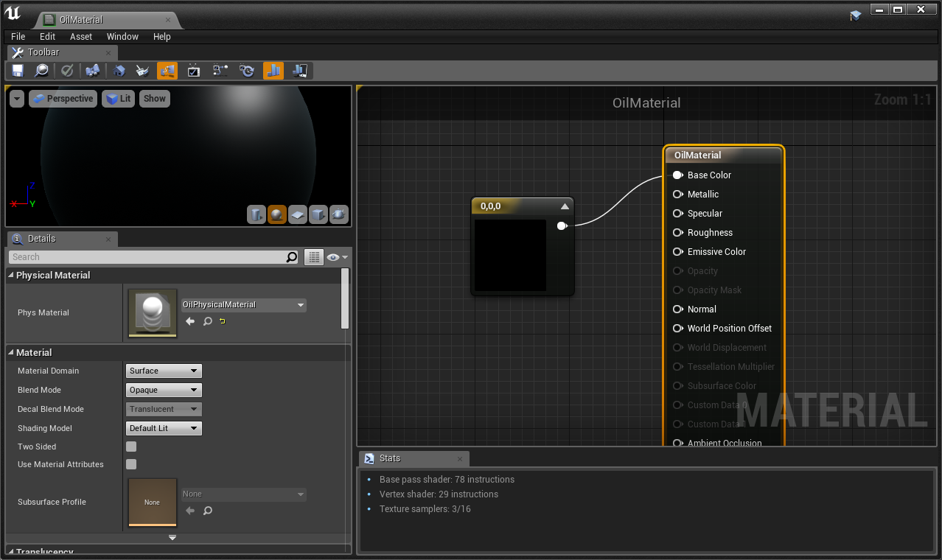
Task: Open Details view options eye dropdown
Action: (338, 257)
